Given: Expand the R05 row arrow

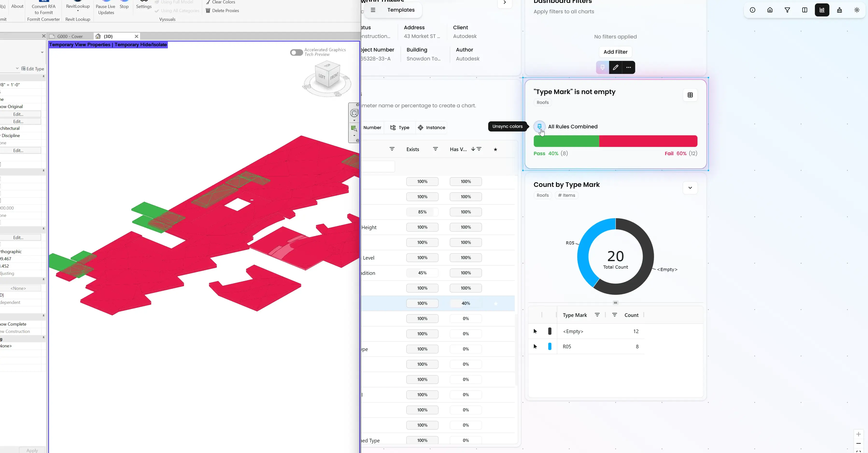Looking at the screenshot, I should tap(535, 346).
